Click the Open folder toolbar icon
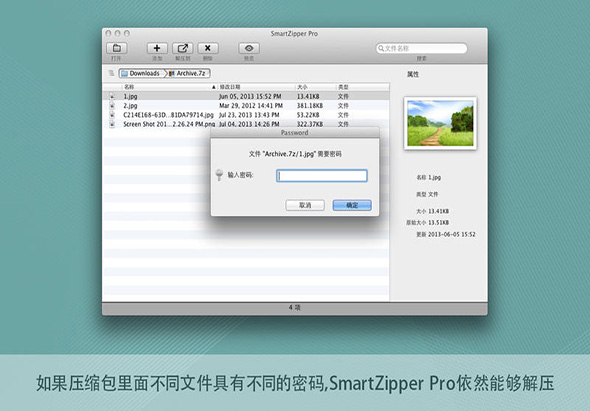Viewport: 590px width, 411px height. point(117,48)
